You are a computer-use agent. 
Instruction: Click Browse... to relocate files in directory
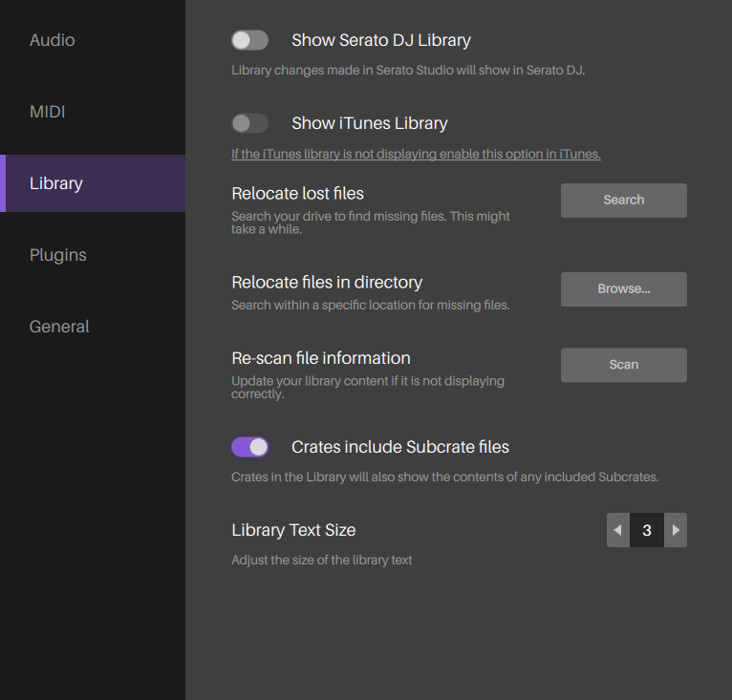pyautogui.click(x=624, y=289)
